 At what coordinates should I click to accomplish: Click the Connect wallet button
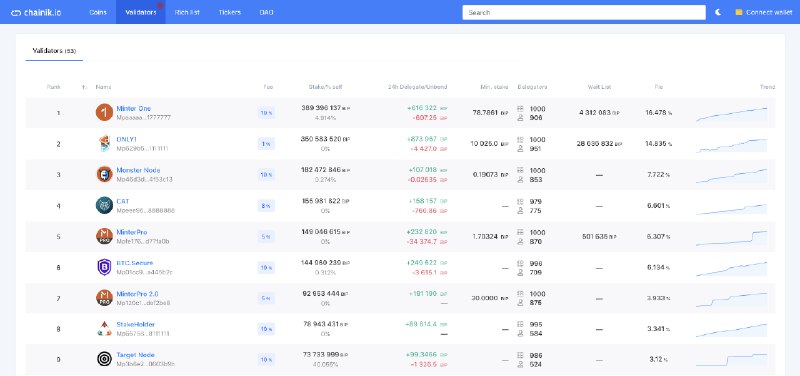pos(764,12)
